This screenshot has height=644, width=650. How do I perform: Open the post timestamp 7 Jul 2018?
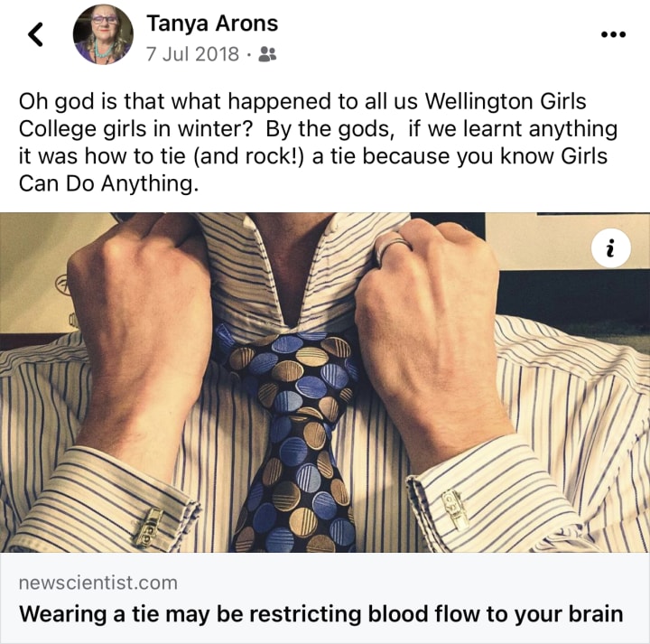(192, 54)
